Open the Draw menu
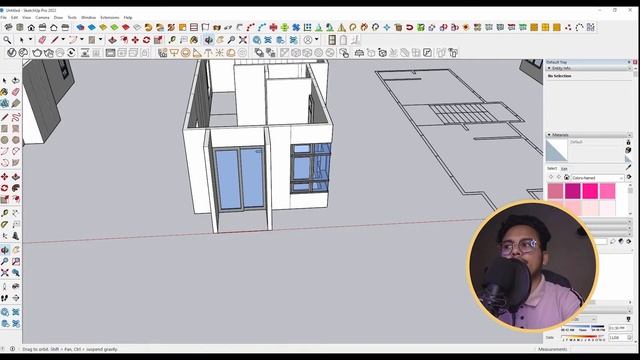Image resolution: width=640 pixels, height=360 pixels. [x=58, y=18]
